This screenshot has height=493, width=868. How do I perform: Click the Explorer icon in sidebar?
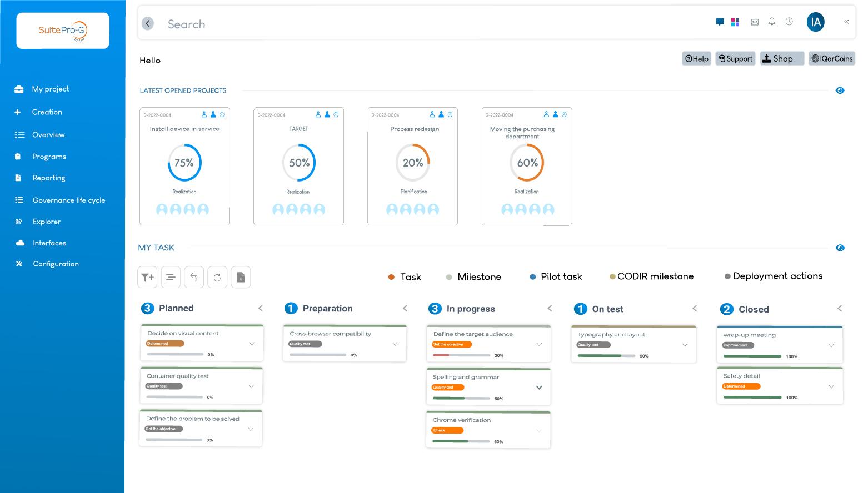tap(19, 222)
